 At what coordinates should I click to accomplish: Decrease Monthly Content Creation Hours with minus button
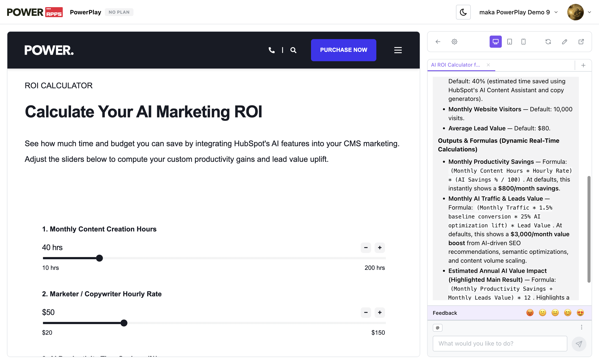[x=366, y=248]
